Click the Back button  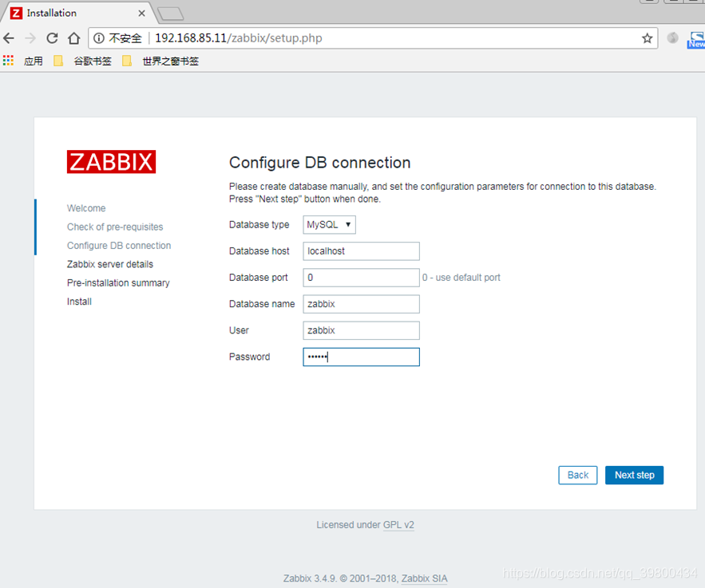coord(578,476)
